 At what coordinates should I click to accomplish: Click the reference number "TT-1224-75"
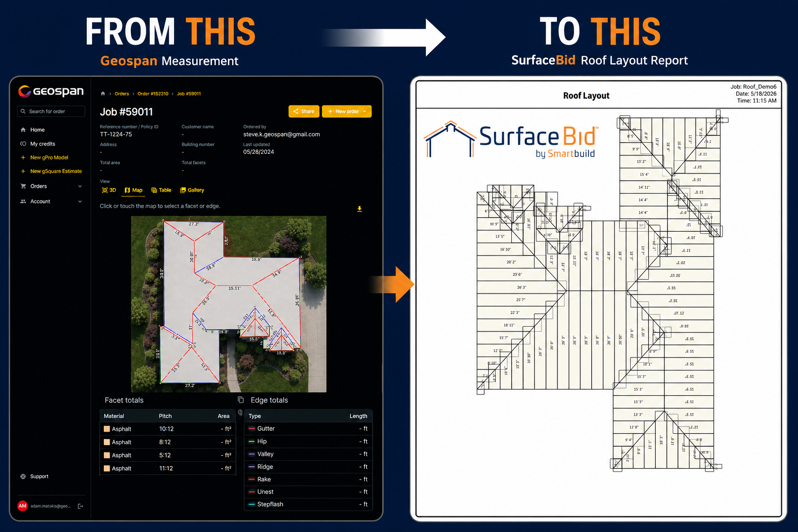(x=116, y=134)
